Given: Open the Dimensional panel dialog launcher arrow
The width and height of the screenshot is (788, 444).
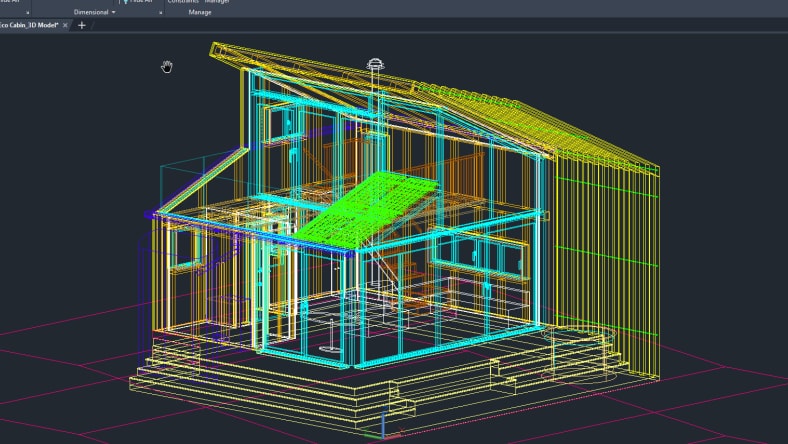Looking at the screenshot, I should point(160,13).
